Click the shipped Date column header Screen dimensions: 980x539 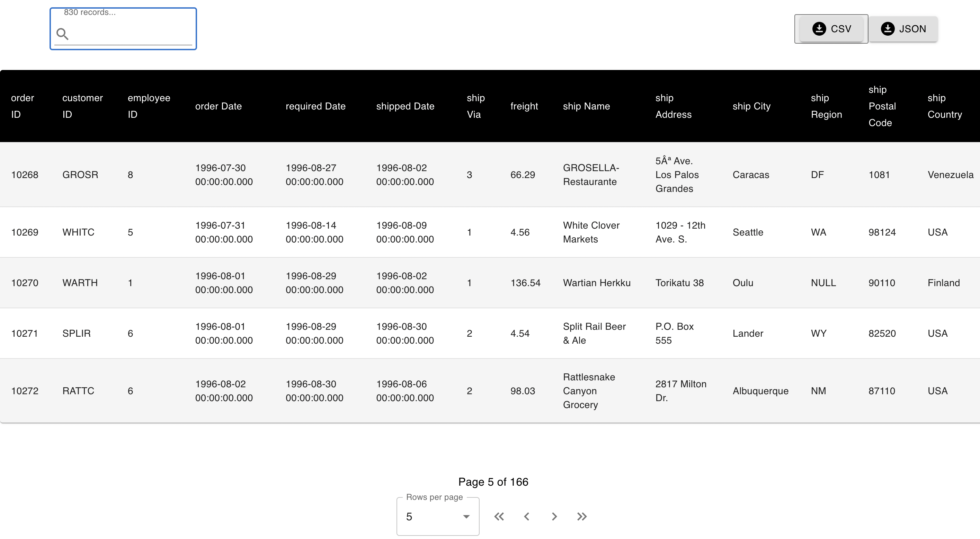[x=405, y=106]
